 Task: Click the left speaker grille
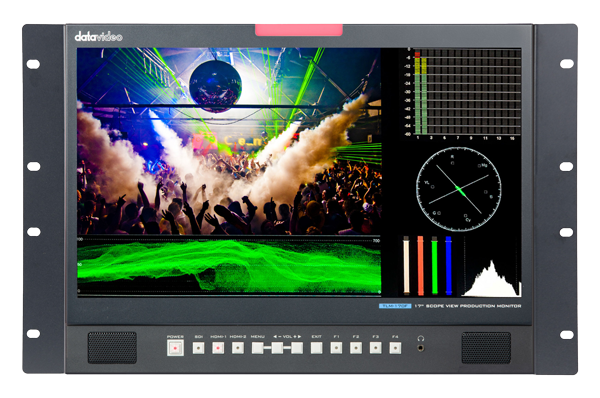click(112, 347)
